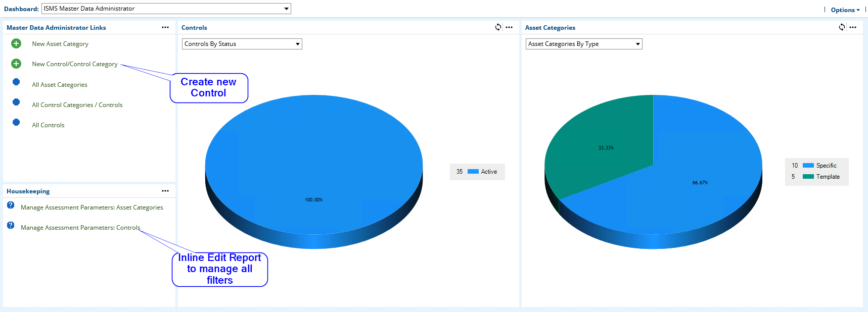Open Manage Assessment Parameters: Asset Categories

[92, 207]
